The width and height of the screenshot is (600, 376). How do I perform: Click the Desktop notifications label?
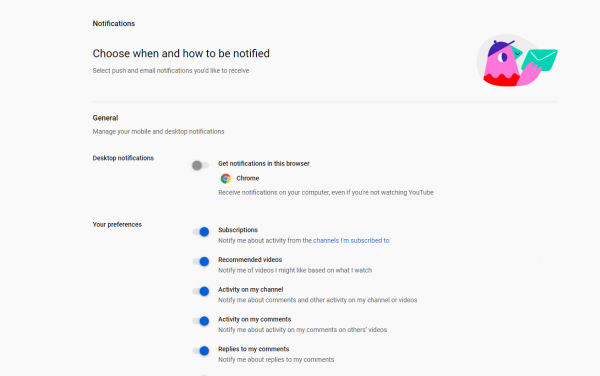coord(123,158)
